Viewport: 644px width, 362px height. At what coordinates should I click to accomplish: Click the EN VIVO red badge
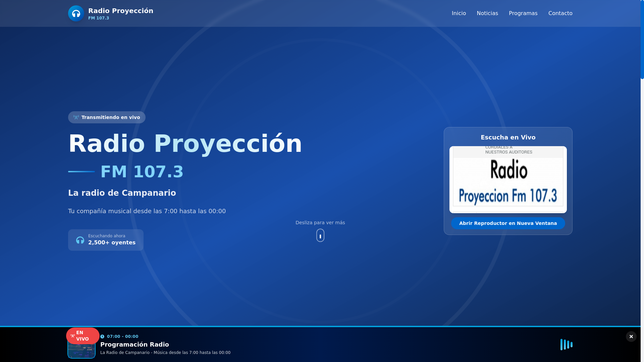(x=83, y=336)
